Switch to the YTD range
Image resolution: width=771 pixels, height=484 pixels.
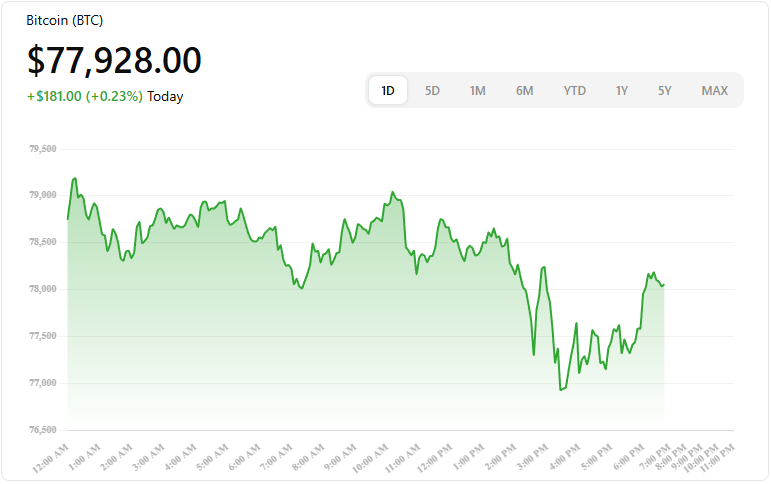[x=575, y=91]
